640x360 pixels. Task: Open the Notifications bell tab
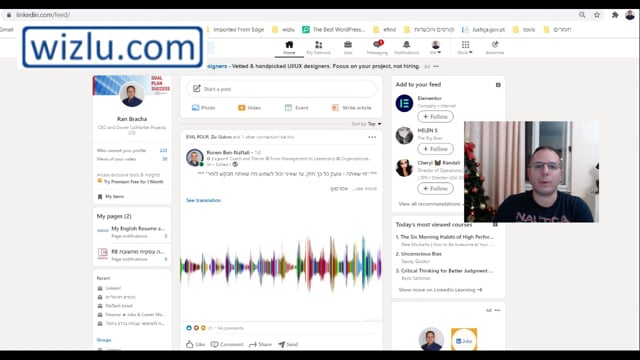click(x=406, y=48)
